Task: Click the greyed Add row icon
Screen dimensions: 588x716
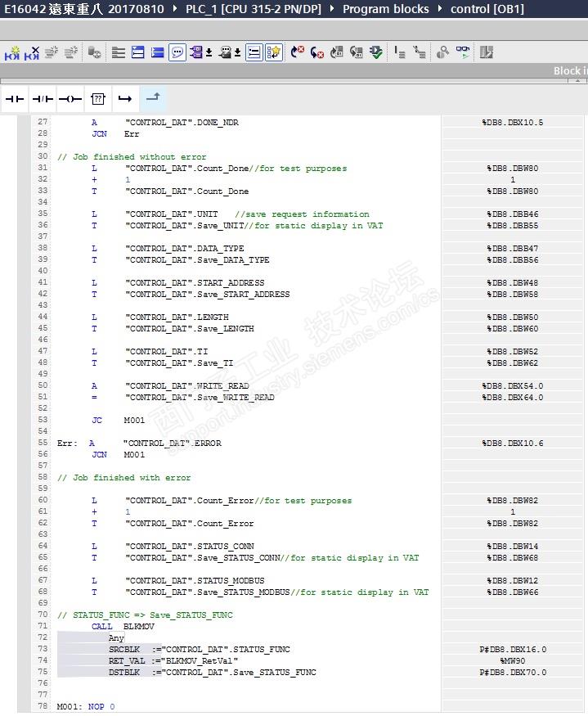Action: [x=71, y=52]
